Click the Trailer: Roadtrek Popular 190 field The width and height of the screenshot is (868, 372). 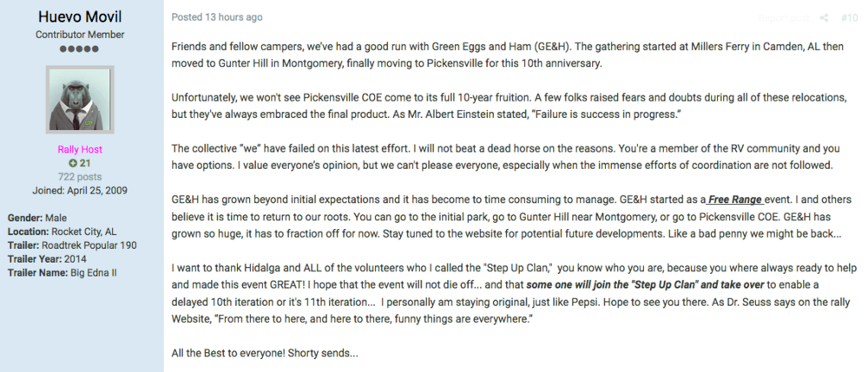[71, 245]
